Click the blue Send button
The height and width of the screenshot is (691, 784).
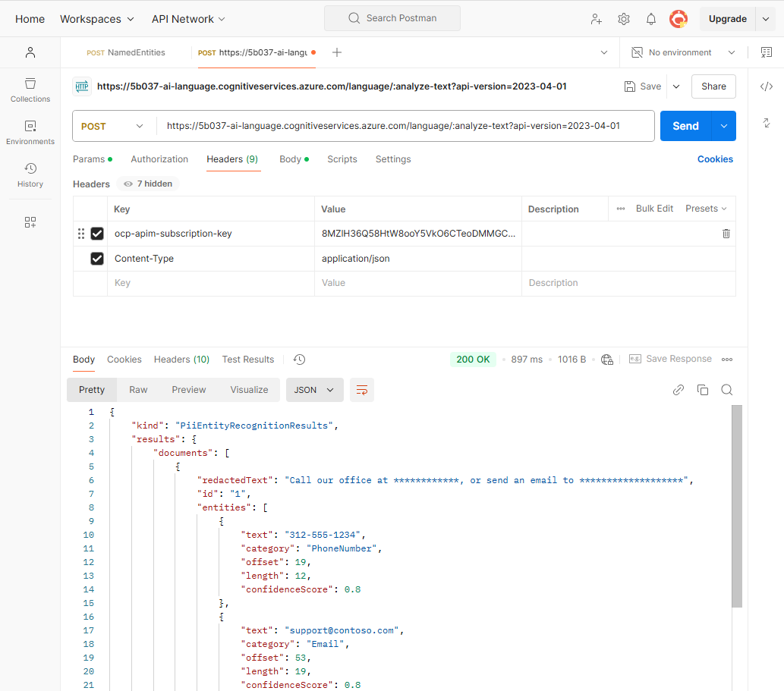point(685,126)
